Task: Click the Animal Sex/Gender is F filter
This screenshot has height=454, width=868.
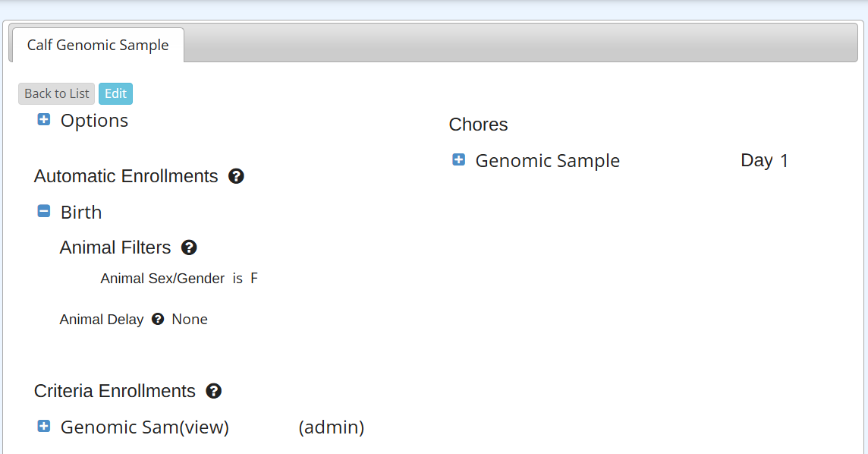Action: click(x=179, y=279)
